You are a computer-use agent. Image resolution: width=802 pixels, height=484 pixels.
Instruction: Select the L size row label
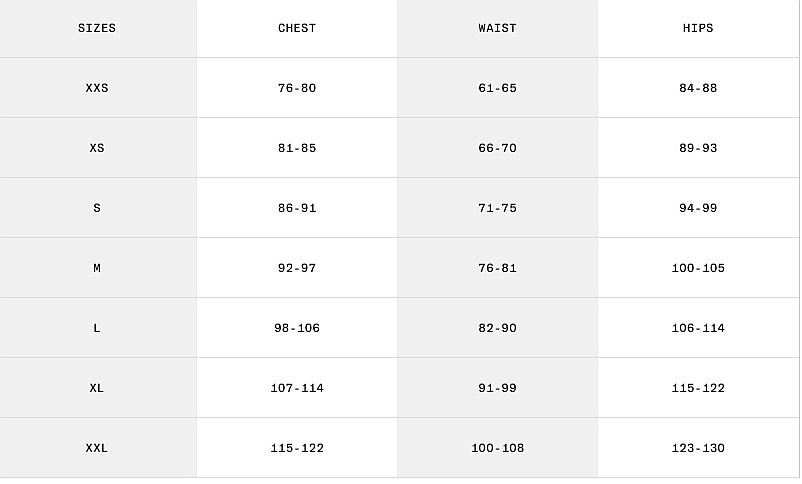[x=97, y=328]
